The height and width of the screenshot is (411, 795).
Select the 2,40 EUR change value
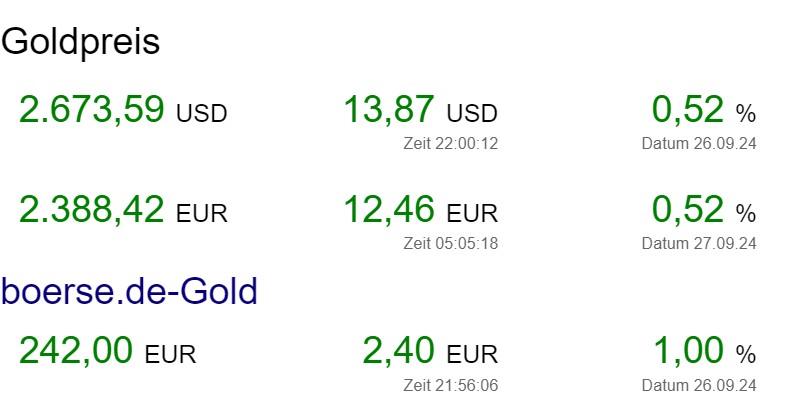tap(398, 351)
